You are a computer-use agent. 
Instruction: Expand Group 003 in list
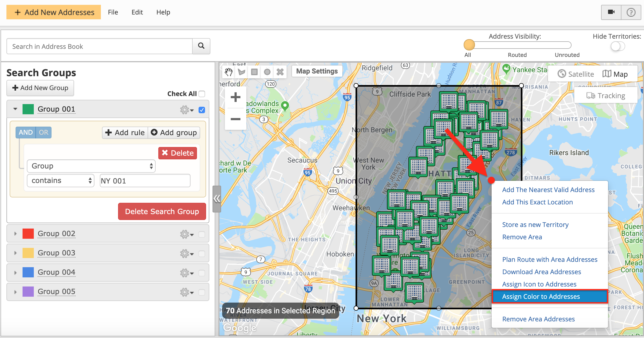pos(15,253)
